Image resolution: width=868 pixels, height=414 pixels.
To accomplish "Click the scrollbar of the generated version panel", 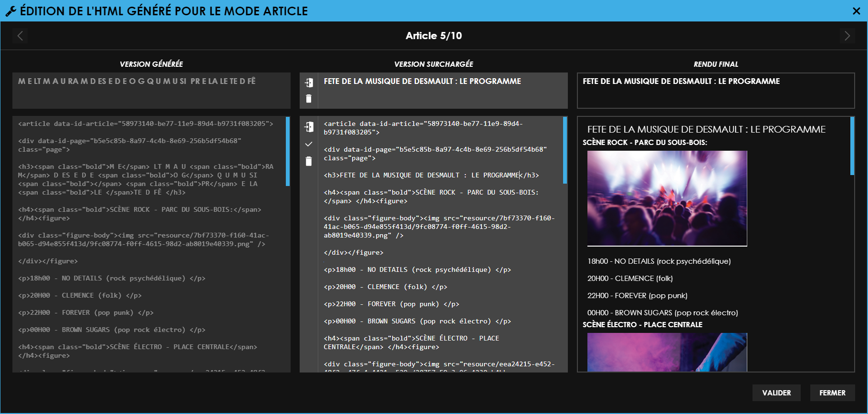I will [288, 151].
